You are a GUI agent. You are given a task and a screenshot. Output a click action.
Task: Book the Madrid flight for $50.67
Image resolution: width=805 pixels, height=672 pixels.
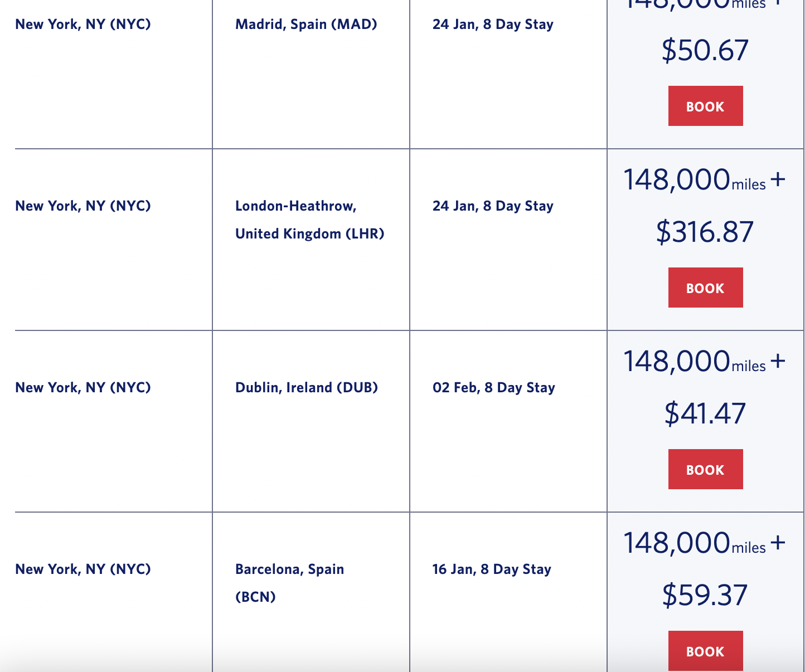click(705, 106)
